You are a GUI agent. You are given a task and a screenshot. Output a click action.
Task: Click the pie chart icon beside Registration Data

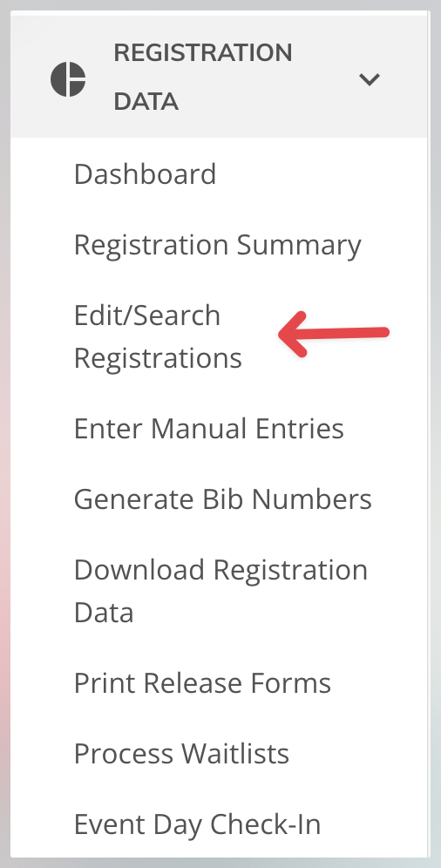[68, 79]
